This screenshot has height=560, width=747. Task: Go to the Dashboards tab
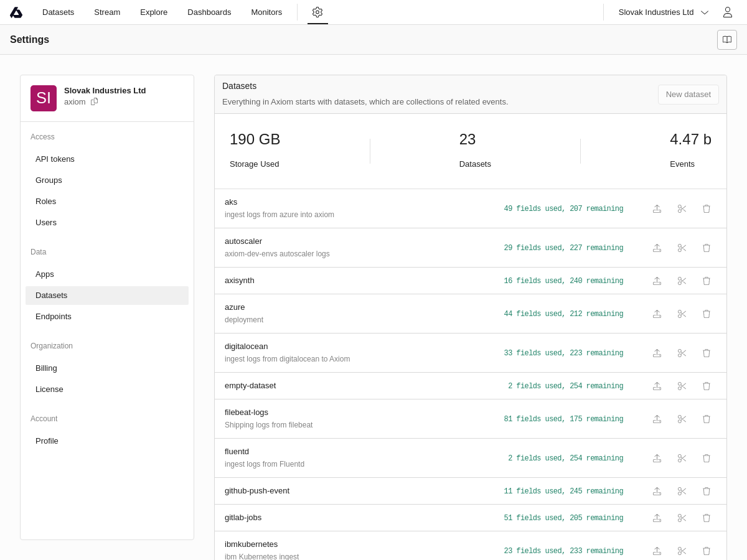coord(209,12)
